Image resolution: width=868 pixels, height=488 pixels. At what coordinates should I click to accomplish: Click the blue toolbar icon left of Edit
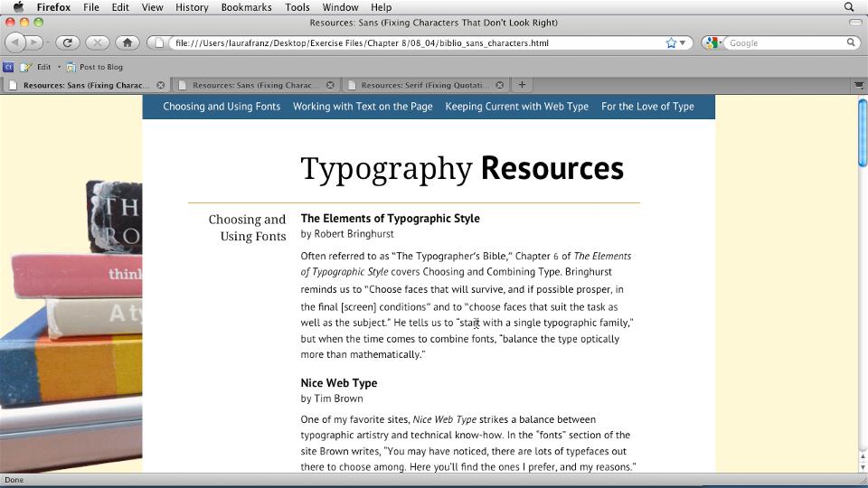pyautogui.click(x=8, y=67)
